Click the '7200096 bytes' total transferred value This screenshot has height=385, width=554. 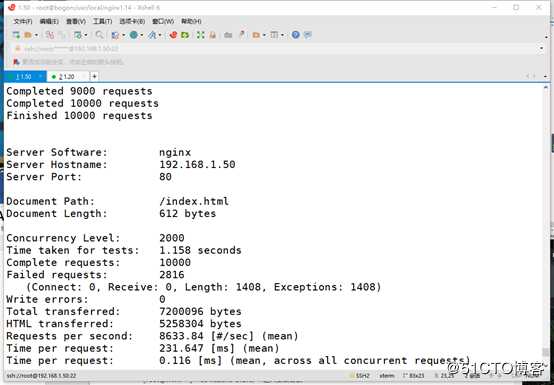point(200,312)
